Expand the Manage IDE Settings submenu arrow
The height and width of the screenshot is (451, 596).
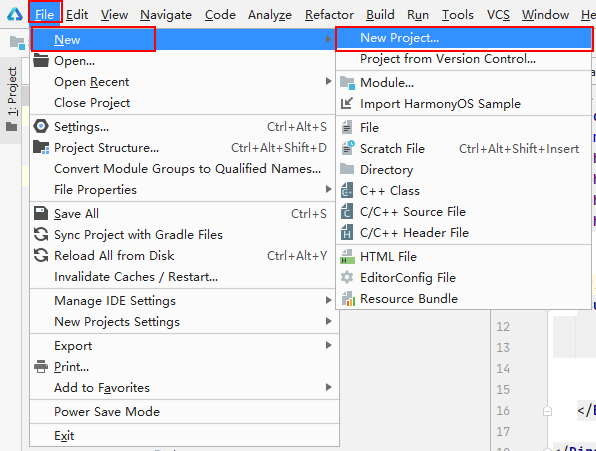(x=328, y=300)
